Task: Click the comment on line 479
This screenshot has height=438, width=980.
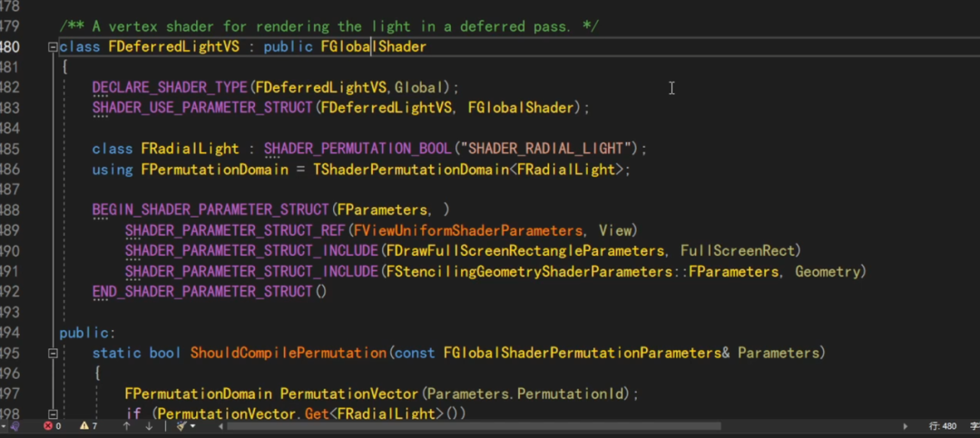Action: tap(329, 26)
